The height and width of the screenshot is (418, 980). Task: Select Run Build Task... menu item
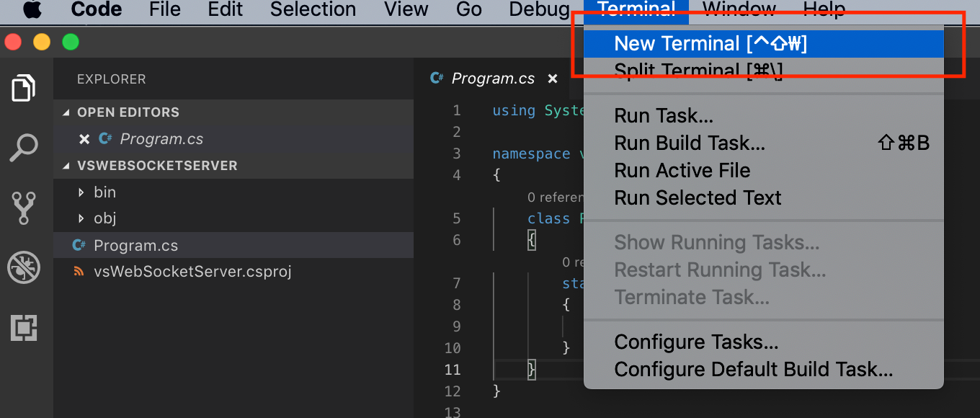click(763, 143)
